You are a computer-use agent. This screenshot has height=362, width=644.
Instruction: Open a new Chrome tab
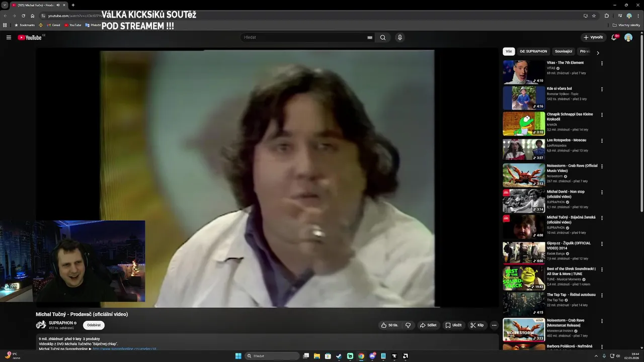[73, 5]
